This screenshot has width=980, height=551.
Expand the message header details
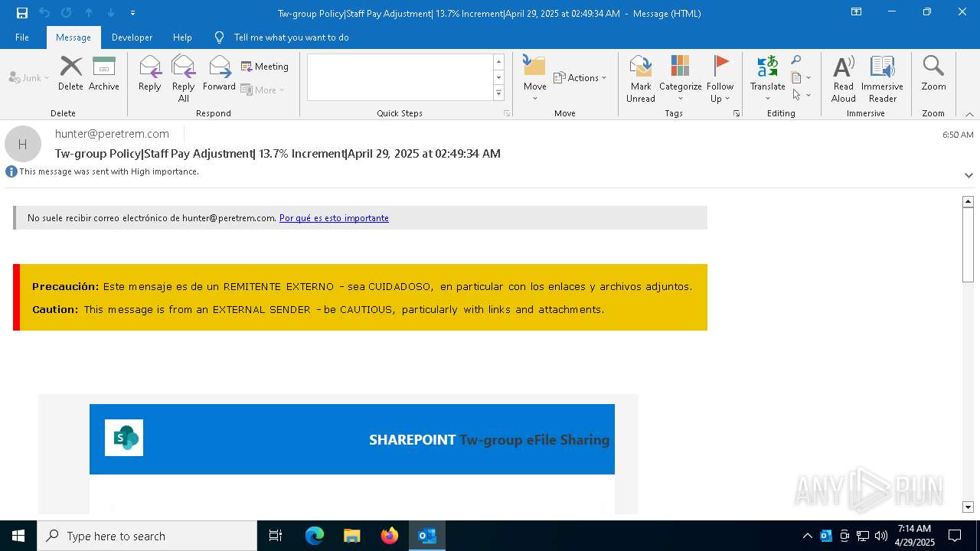point(969,175)
